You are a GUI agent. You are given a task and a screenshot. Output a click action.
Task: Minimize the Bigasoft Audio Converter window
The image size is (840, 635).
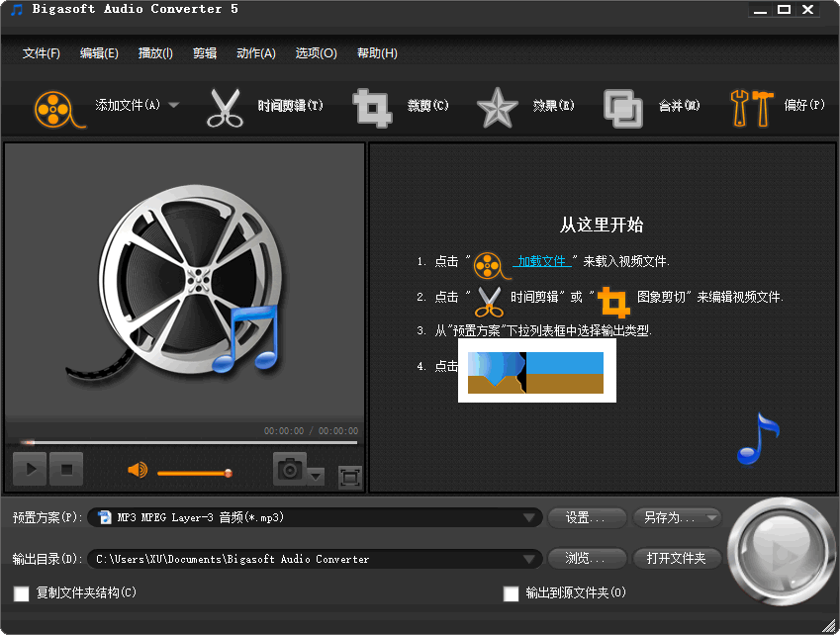760,10
